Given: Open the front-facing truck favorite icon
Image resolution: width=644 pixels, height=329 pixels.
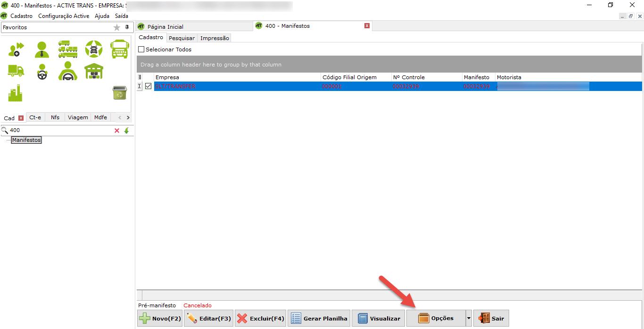Looking at the screenshot, I should [x=119, y=49].
